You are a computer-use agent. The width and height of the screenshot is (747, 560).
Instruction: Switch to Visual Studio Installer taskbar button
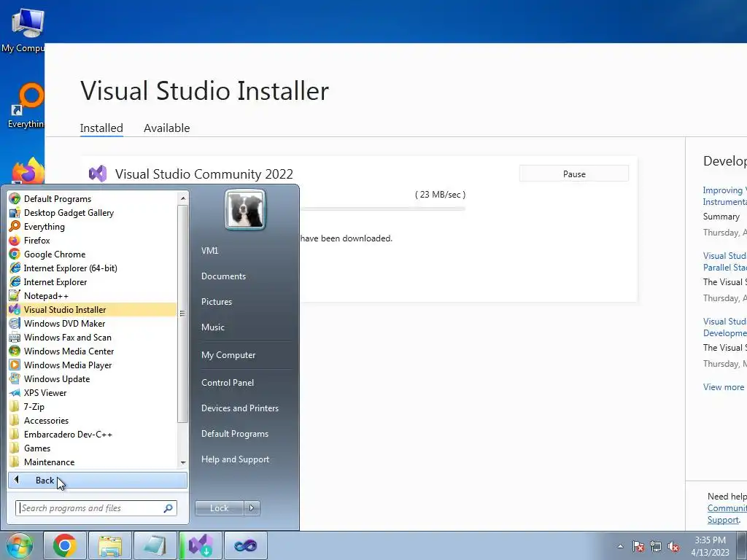[x=201, y=545]
